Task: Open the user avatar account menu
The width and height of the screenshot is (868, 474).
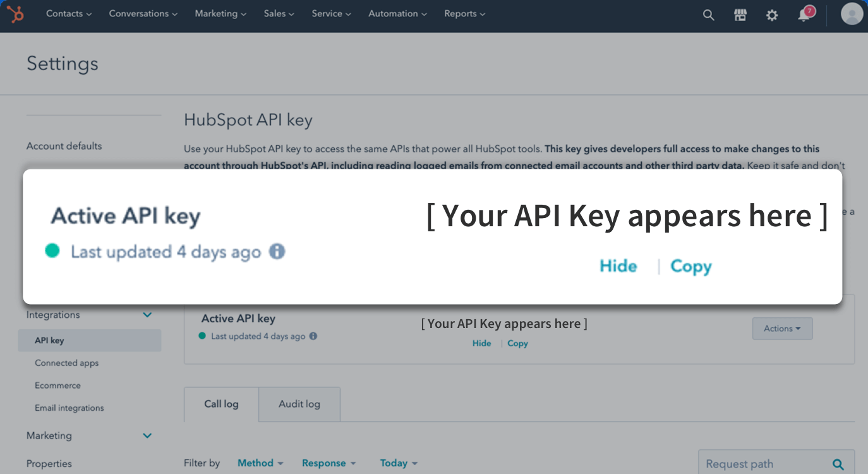Action: [x=852, y=14]
